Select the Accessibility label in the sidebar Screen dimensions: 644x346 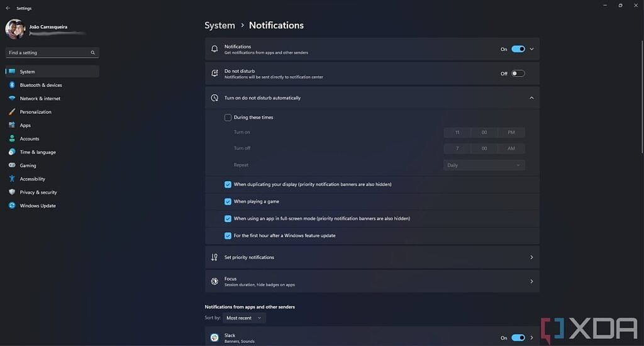point(33,179)
